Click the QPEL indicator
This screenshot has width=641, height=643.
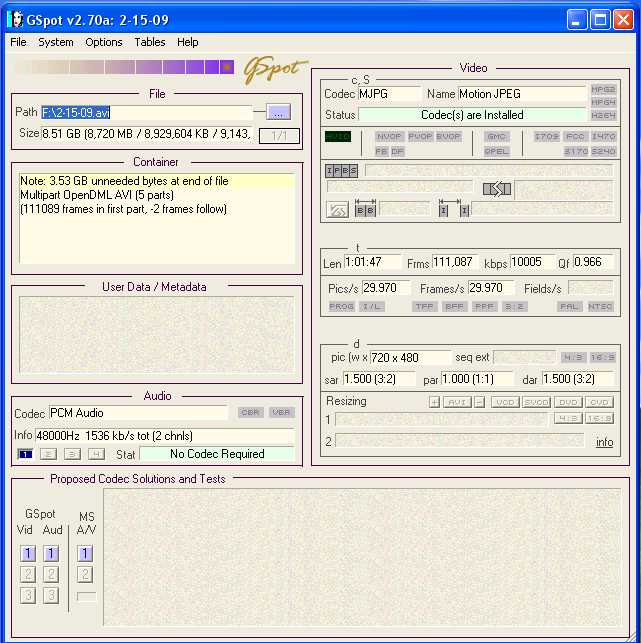click(x=497, y=151)
